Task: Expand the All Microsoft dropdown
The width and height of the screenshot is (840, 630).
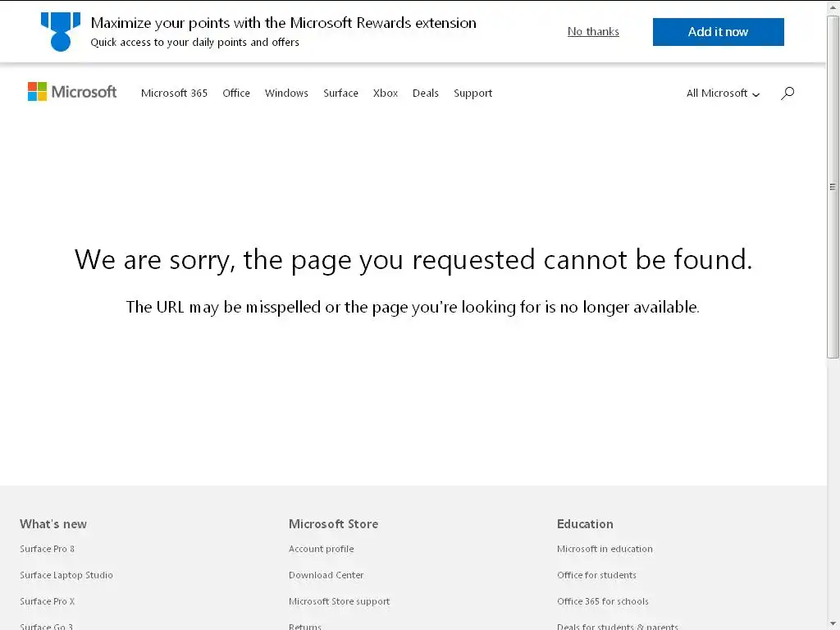Action: pos(723,94)
